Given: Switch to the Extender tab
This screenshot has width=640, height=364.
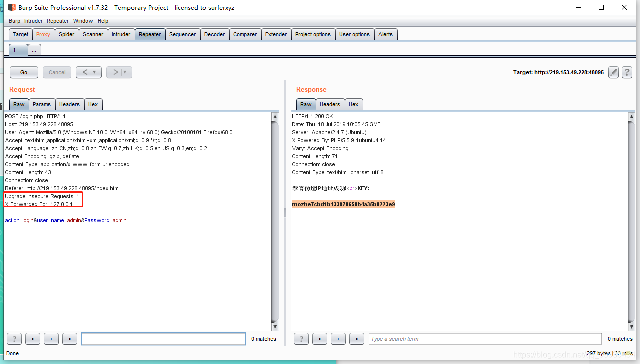Looking at the screenshot, I should tap(276, 34).
